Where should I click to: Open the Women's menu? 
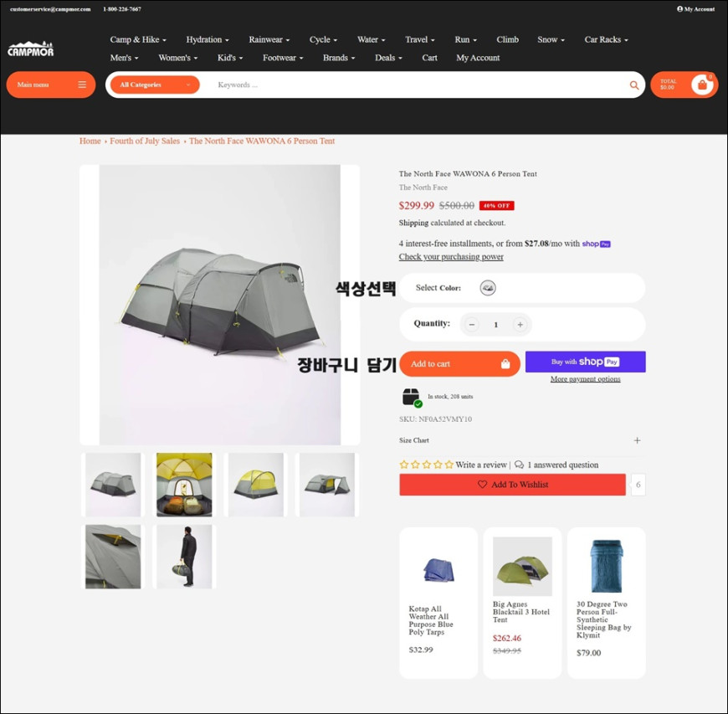(178, 58)
